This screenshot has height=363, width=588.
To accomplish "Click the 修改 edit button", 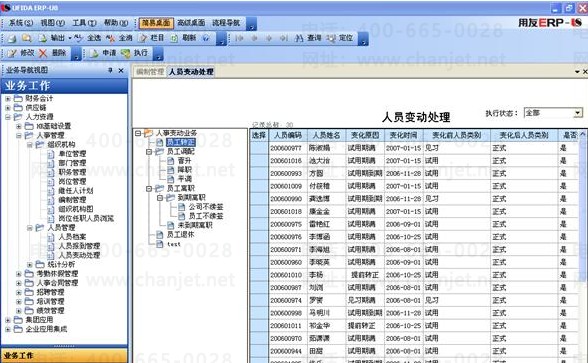I will [21, 53].
